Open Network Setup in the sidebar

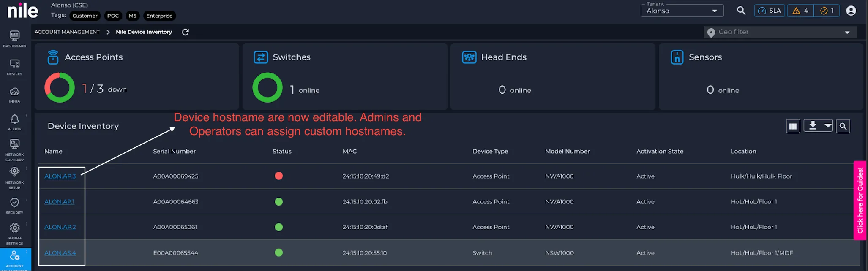pyautogui.click(x=15, y=178)
